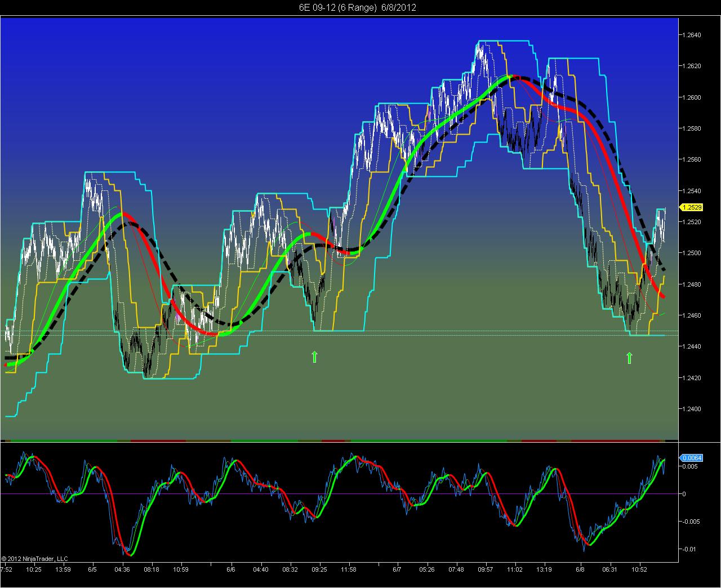
Task: Click the 08:32 time axis label
Action: (x=290, y=569)
